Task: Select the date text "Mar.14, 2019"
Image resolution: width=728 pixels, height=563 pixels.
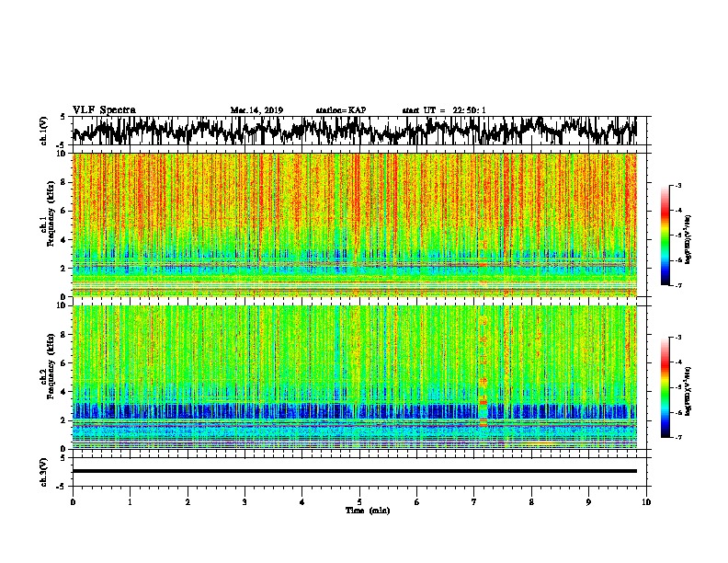Action: (256, 110)
